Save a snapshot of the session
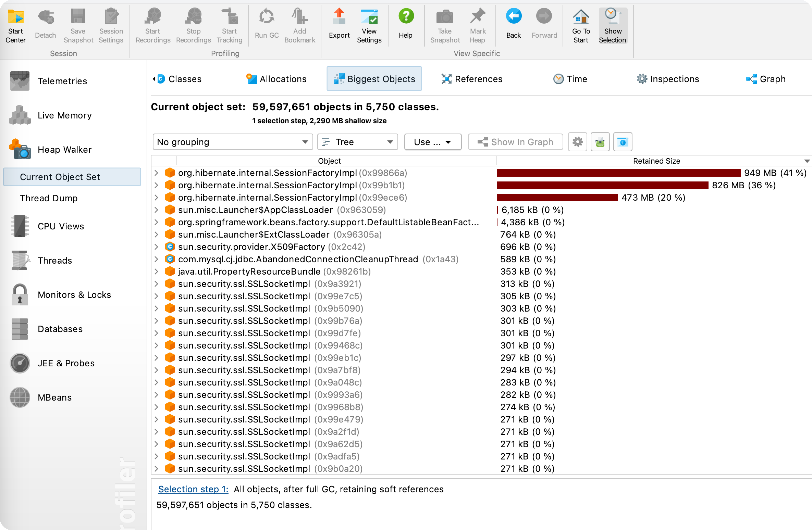The image size is (812, 530). click(78, 24)
